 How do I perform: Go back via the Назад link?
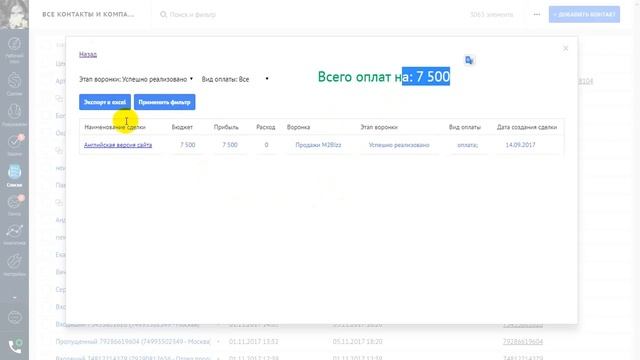point(88,54)
